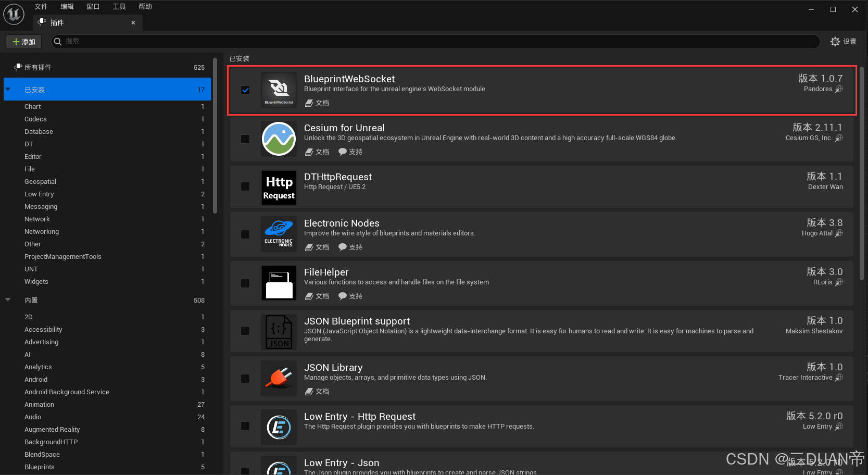This screenshot has width=868, height=475.
Task: Open BlueprintWebSocket 文档 documentation link
Action: [317, 103]
